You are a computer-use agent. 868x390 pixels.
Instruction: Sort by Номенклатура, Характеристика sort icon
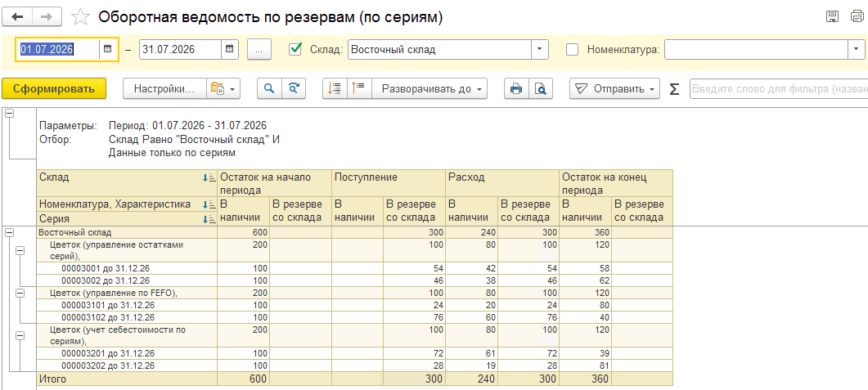pyautogui.click(x=209, y=204)
